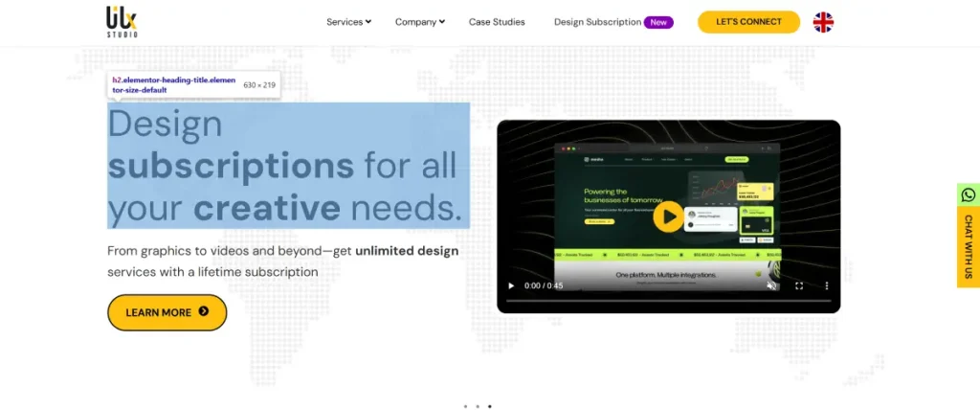The image size is (980, 410).
Task: Play video using the control bar play button
Action: pyautogui.click(x=511, y=285)
